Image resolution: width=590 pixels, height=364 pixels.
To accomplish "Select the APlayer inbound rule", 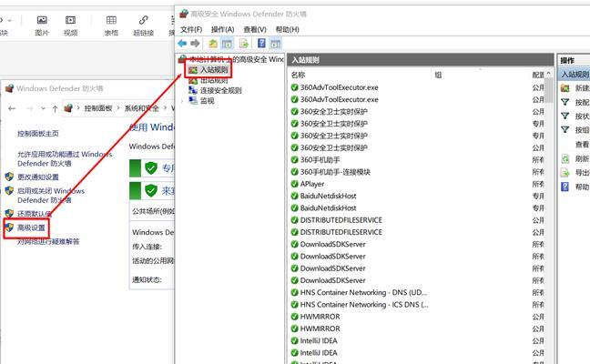I will point(312,184).
